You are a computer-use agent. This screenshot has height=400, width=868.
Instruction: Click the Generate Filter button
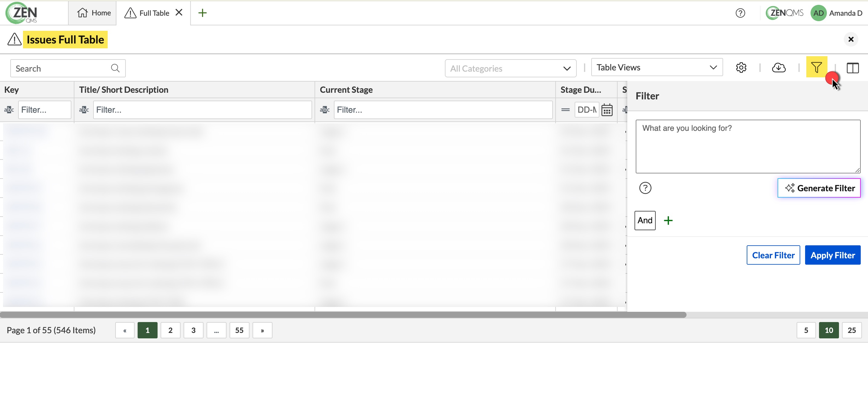819,188
